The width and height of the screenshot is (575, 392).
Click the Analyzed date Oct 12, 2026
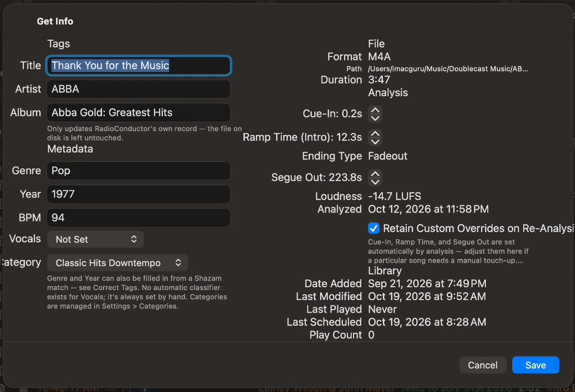[x=428, y=209]
